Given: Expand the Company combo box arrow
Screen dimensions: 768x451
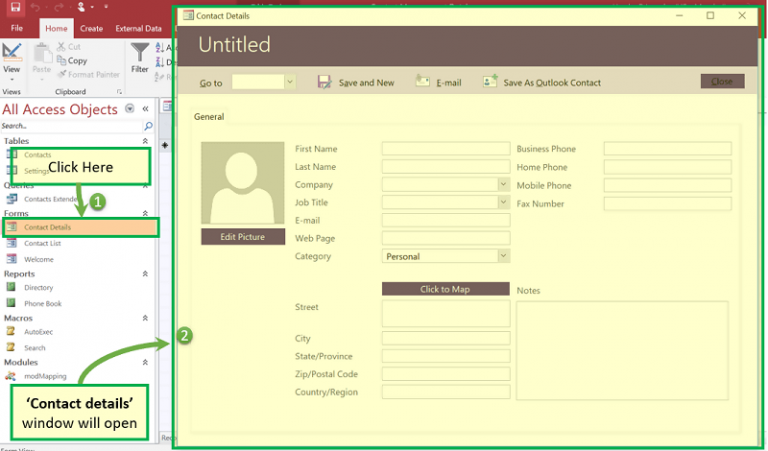Looking at the screenshot, I should (503, 185).
